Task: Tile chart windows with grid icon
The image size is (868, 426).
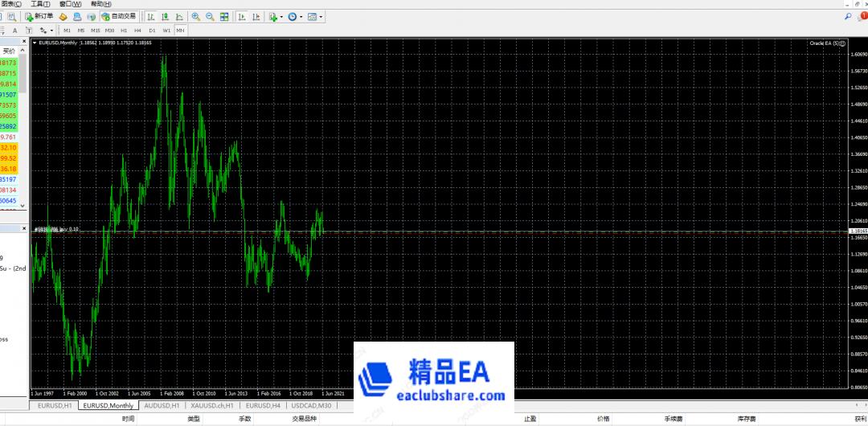Action: pyautogui.click(x=224, y=16)
